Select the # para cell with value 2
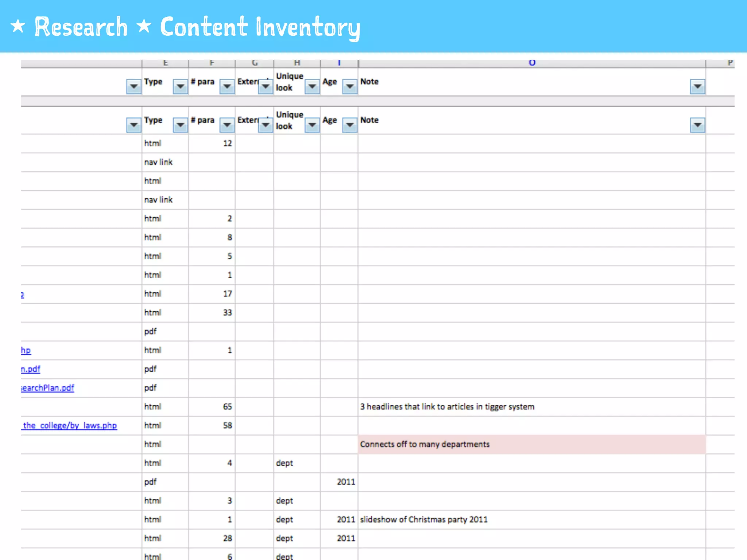The height and width of the screenshot is (560, 747). (x=212, y=219)
